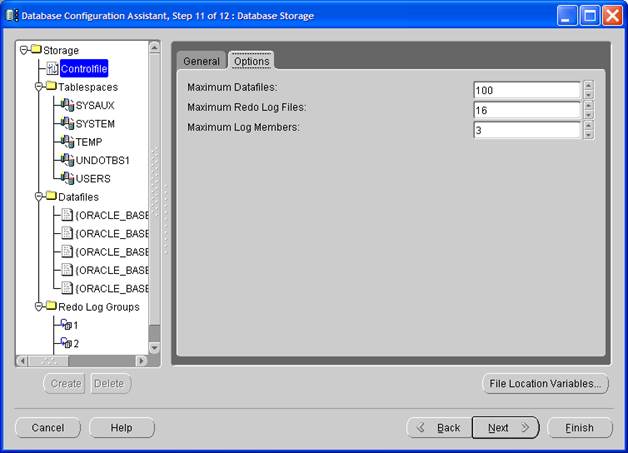Click tree vertical scrollbar up arrow

tap(155, 48)
